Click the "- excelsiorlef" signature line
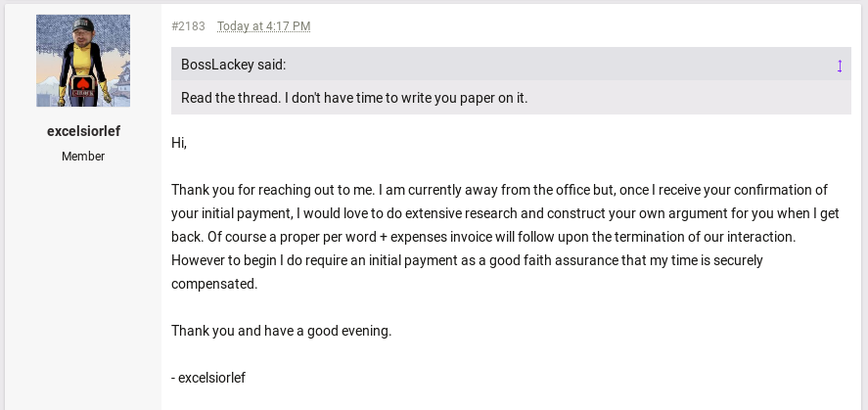The image size is (868, 410). pos(208,378)
